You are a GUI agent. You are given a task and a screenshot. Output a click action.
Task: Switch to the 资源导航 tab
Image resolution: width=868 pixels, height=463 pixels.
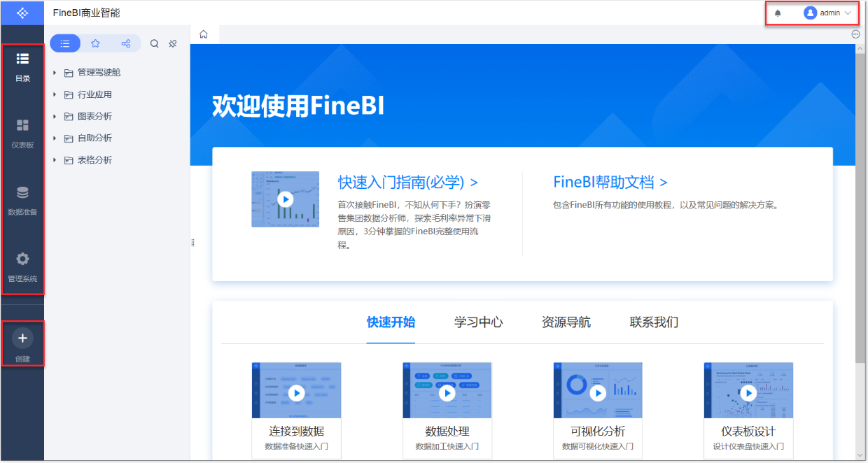(566, 322)
